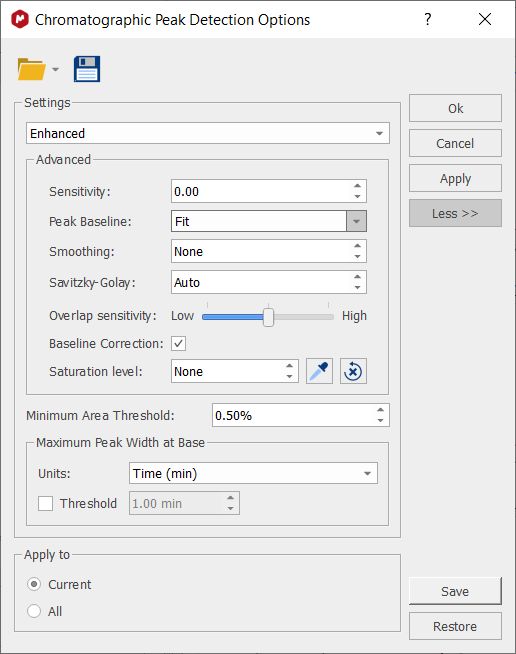Click the Apply button
This screenshot has width=516, height=654.
pos(455,178)
